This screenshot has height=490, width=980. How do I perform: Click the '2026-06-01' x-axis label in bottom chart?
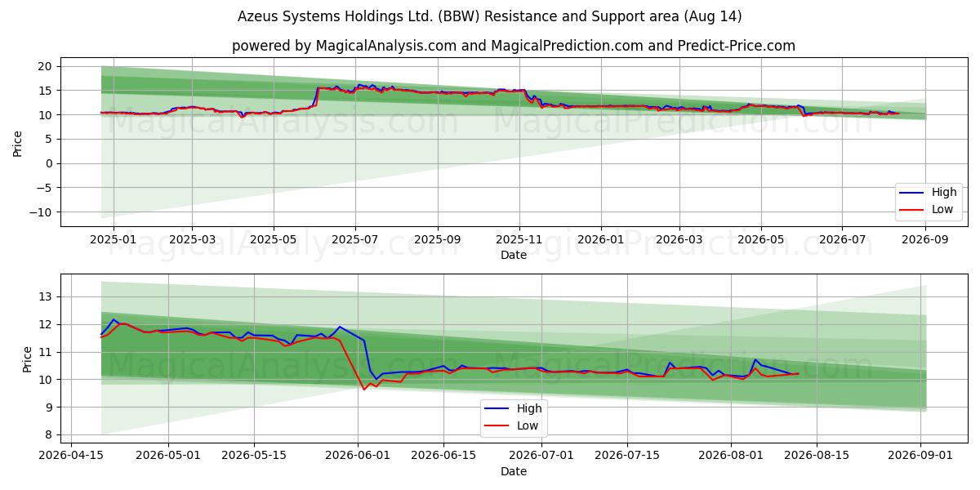[358, 456]
